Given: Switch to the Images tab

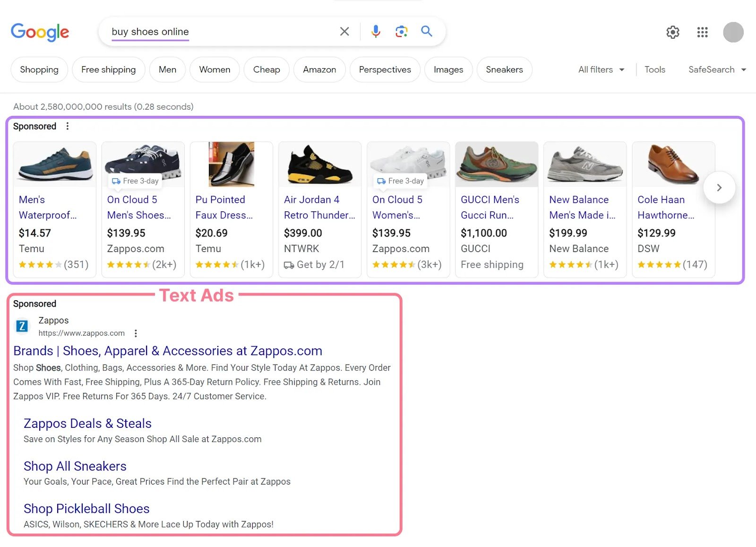Looking at the screenshot, I should [448, 69].
